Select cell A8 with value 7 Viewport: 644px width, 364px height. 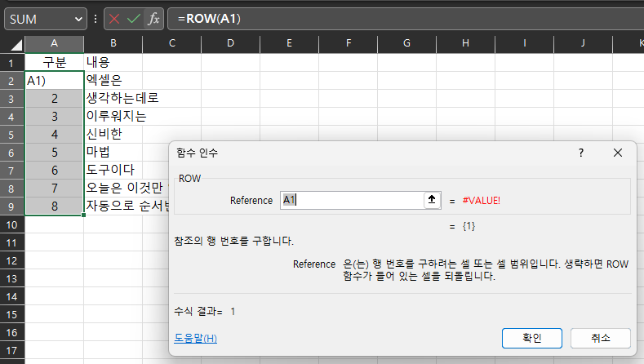click(x=54, y=189)
